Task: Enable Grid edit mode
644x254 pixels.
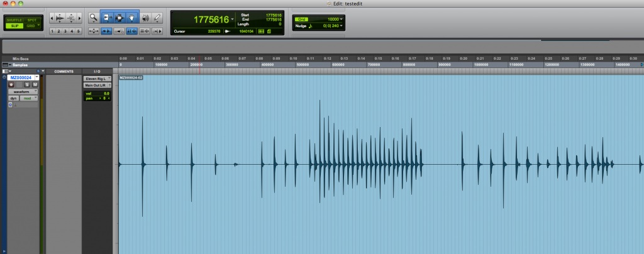Action: (x=31, y=26)
